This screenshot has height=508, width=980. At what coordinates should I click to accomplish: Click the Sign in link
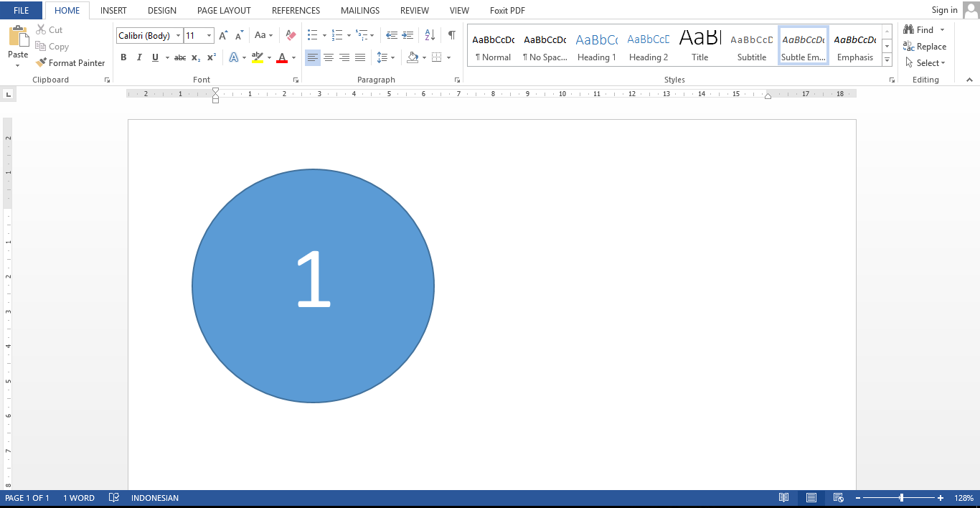click(943, 10)
